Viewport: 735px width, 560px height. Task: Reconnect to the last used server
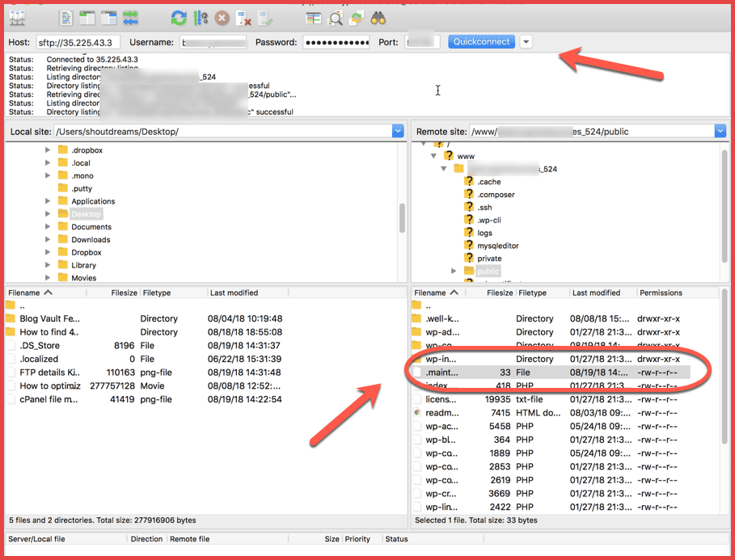tap(264, 18)
